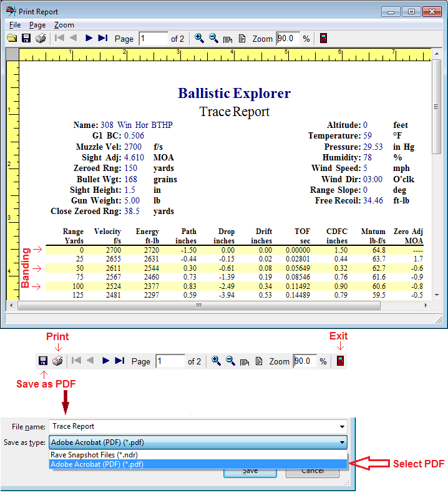Click next page arrow in lower toolbar illustration
Screen dimensions: 448x493
(106, 360)
